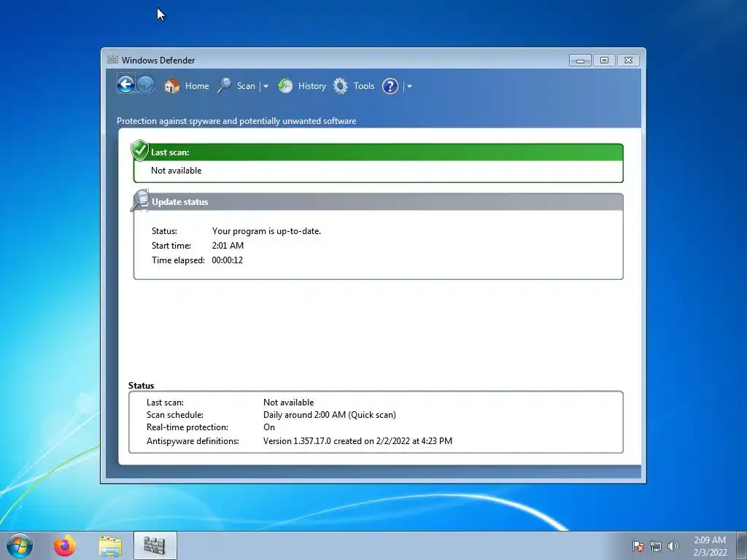Screen dimensions: 747x560
Task: Open Home via the house icon
Action: coord(172,86)
